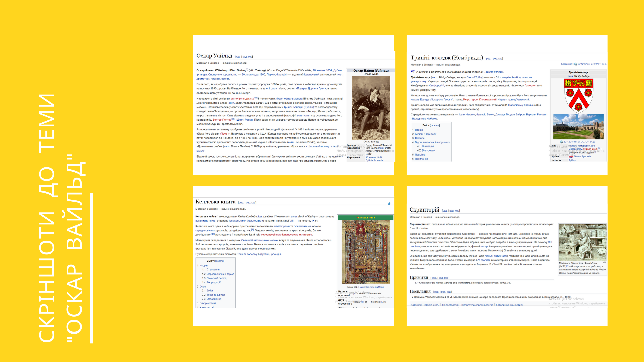The image size is (644, 362).
Task: Click the Book of Kells manuscript image
Action: click(366, 252)
